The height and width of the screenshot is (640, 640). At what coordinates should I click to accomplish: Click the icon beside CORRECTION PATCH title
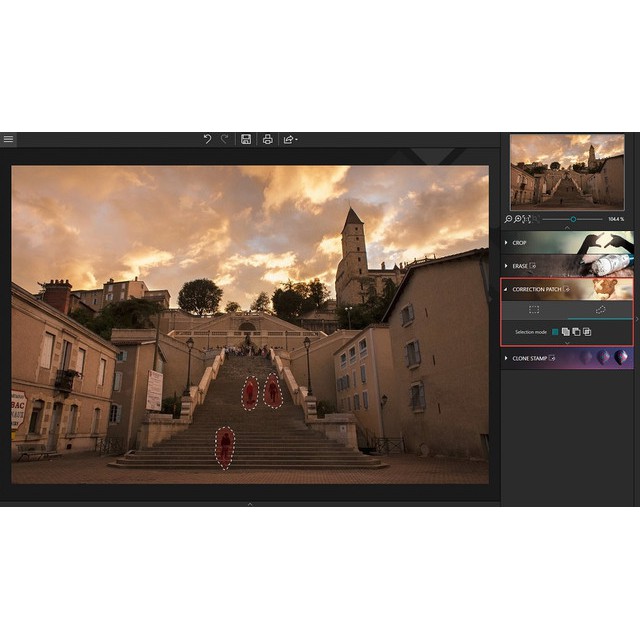(x=566, y=289)
